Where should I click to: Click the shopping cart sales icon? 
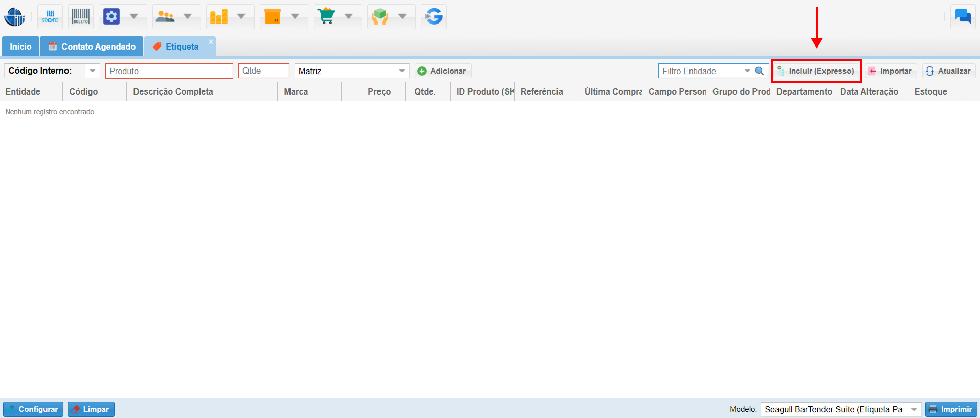(x=326, y=17)
